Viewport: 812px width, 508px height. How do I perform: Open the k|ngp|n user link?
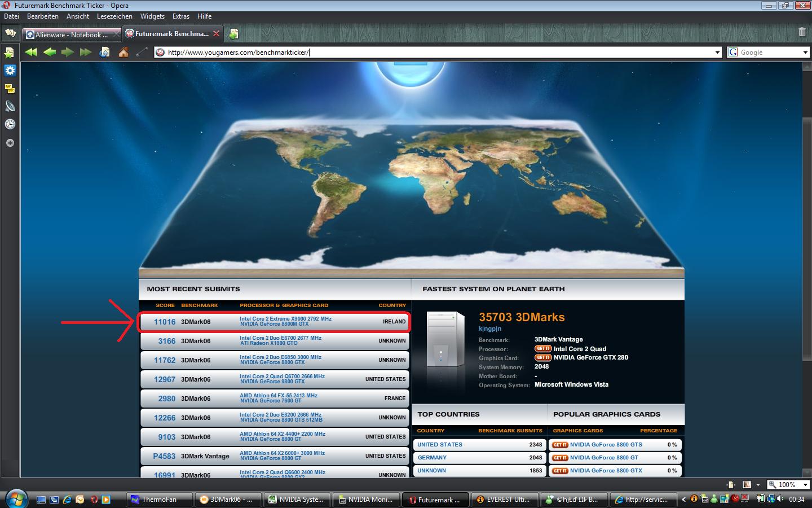490,329
